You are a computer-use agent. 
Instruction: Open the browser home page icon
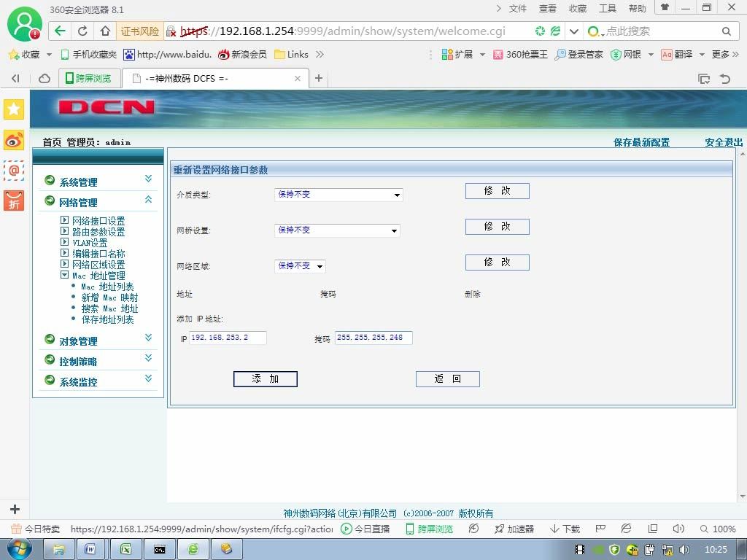(x=105, y=31)
